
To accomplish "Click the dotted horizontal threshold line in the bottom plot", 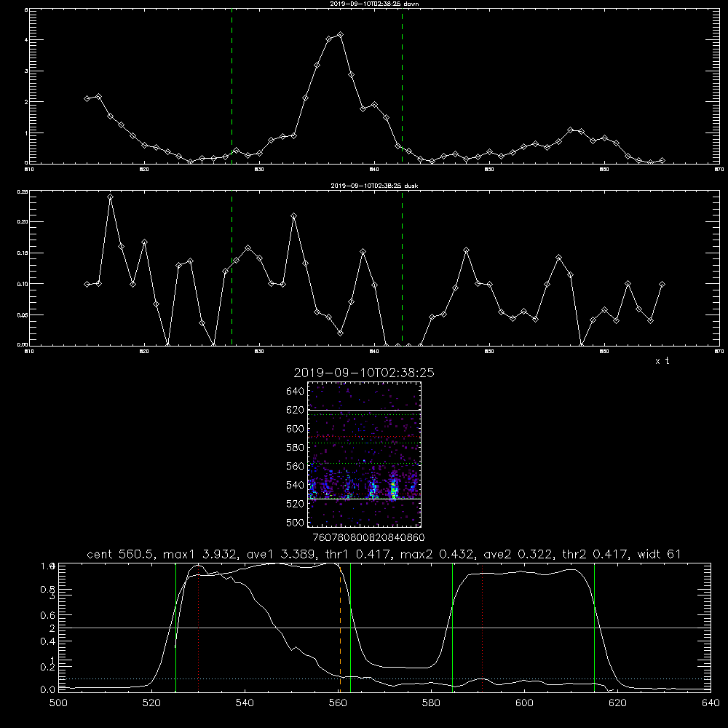I will pyautogui.click(x=384, y=678).
